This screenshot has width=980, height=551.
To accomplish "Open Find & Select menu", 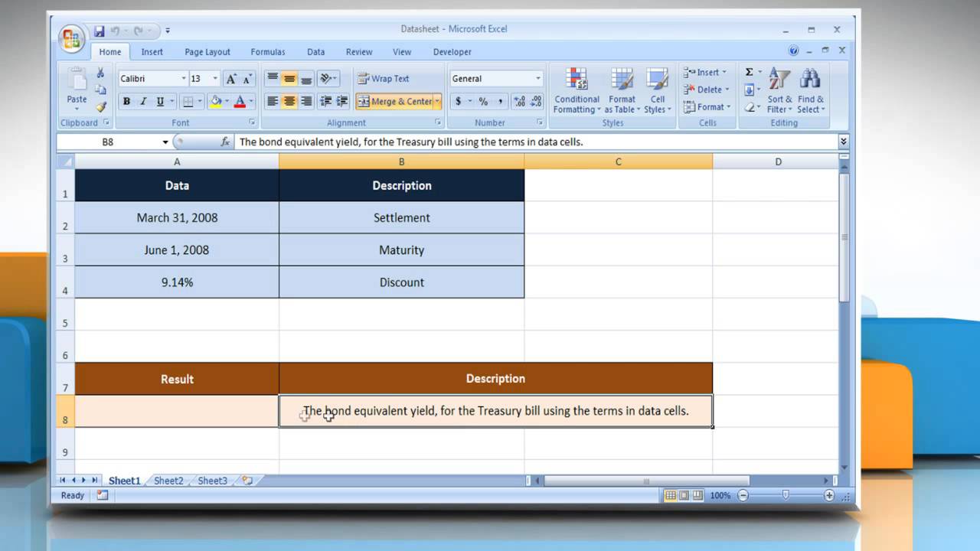I will coord(811,91).
